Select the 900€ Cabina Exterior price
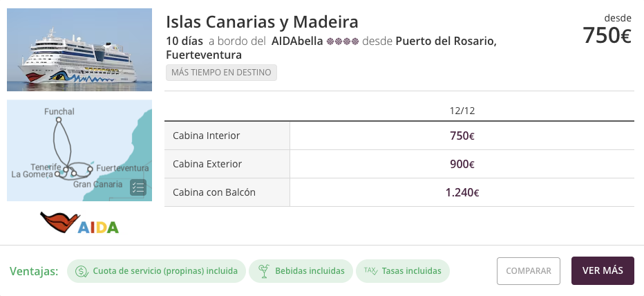This screenshot has width=644, height=296. (x=462, y=164)
